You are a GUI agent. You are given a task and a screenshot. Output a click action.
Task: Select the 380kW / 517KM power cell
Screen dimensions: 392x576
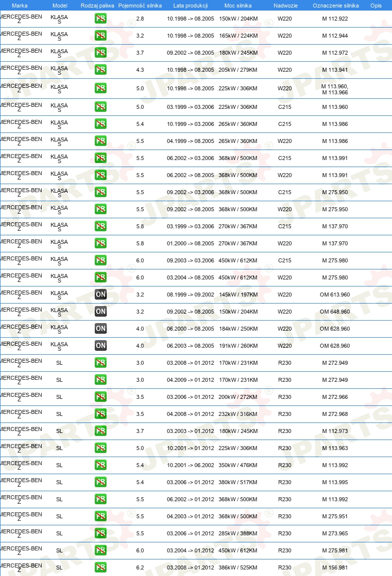tap(238, 482)
